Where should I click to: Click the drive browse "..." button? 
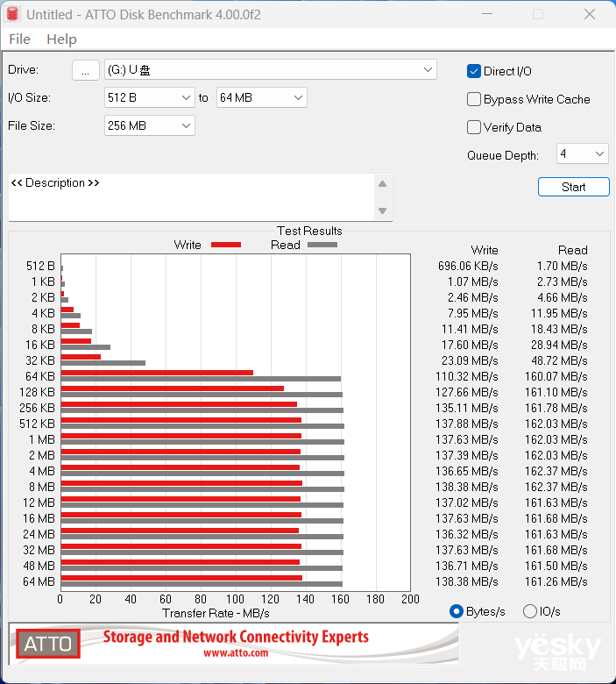pos(86,70)
